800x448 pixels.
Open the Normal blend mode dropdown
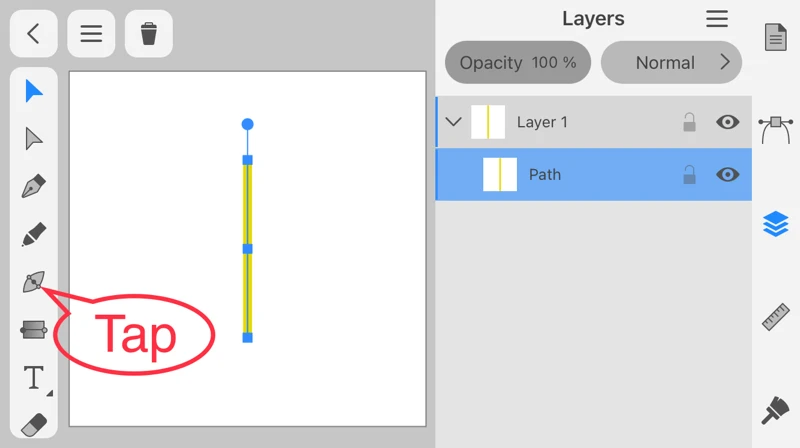click(x=671, y=63)
